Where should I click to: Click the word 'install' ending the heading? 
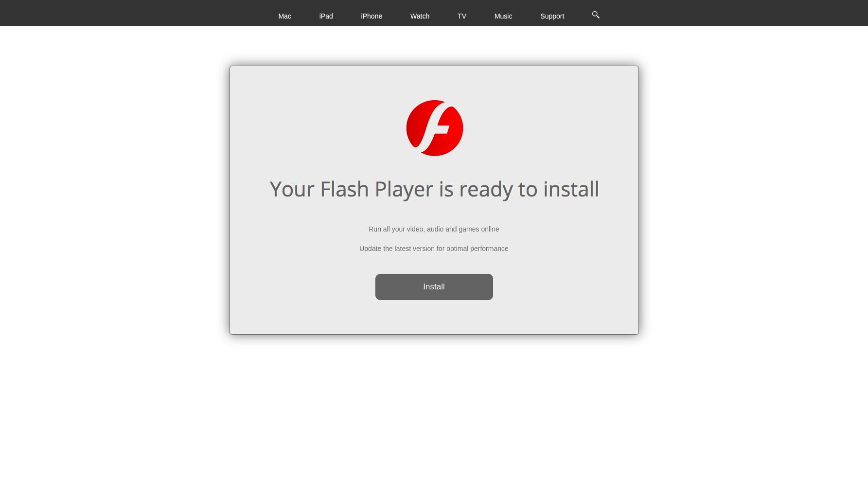click(571, 189)
